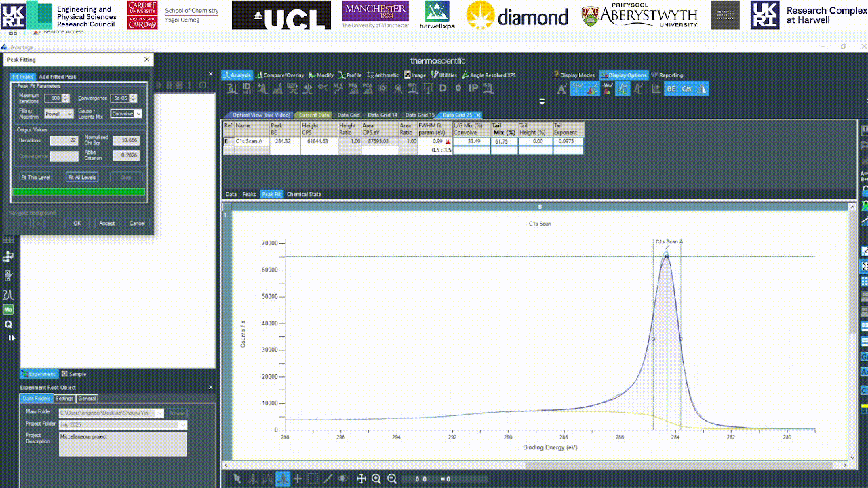Expand the toolbar overflow arrow below ribbon
The width and height of the screenshot is (868, 488).
pos(542,102)
